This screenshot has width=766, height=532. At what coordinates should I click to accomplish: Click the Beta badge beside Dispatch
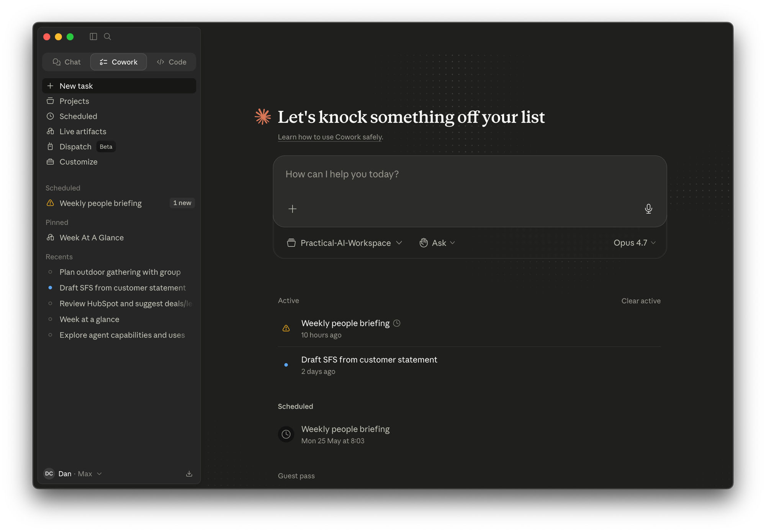coord(106,147)
